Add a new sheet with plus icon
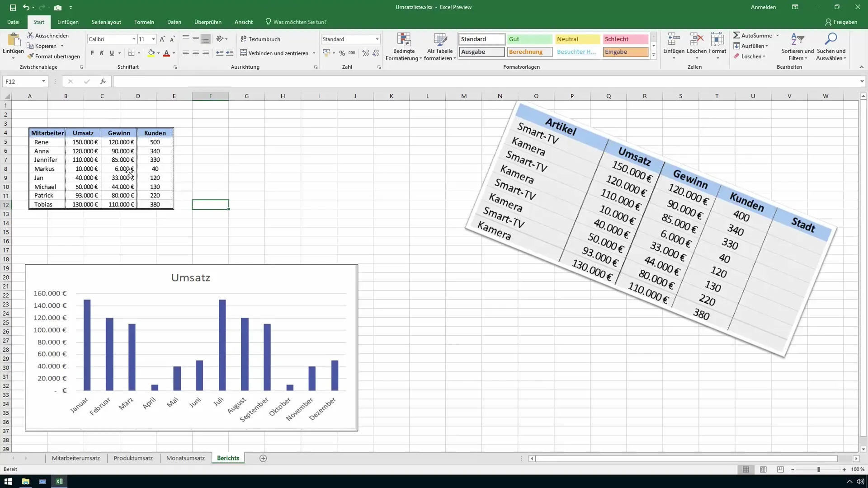Viewport: 868px width, 488px height. tap(263, 458)
